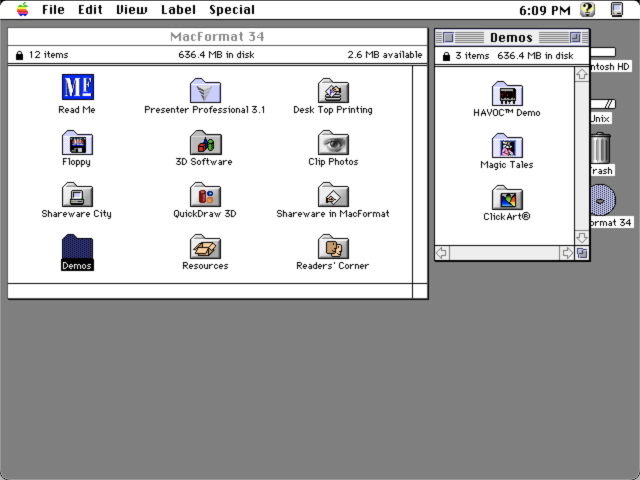The width and height of the screenshot is (640, 480).
Task: Click the Demos window scroll up arrow
Action: pyautogui.click(x=582, y=74)
